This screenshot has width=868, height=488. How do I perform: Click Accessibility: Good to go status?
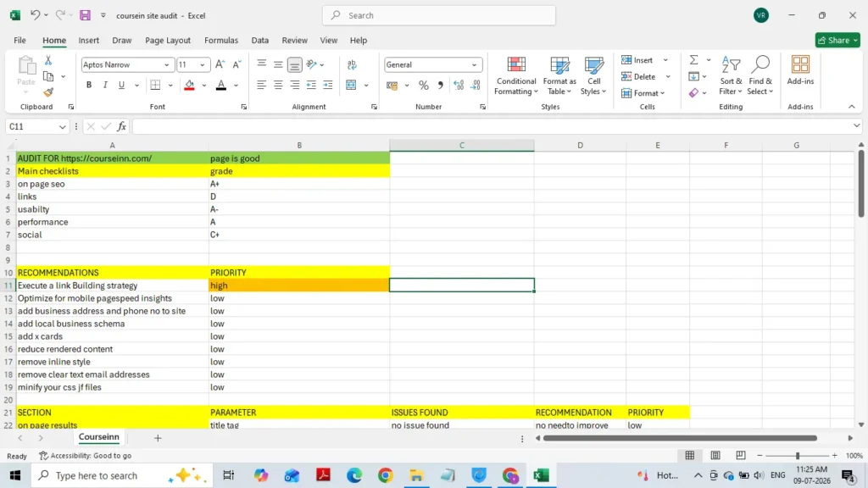click(x=86, y=456)
